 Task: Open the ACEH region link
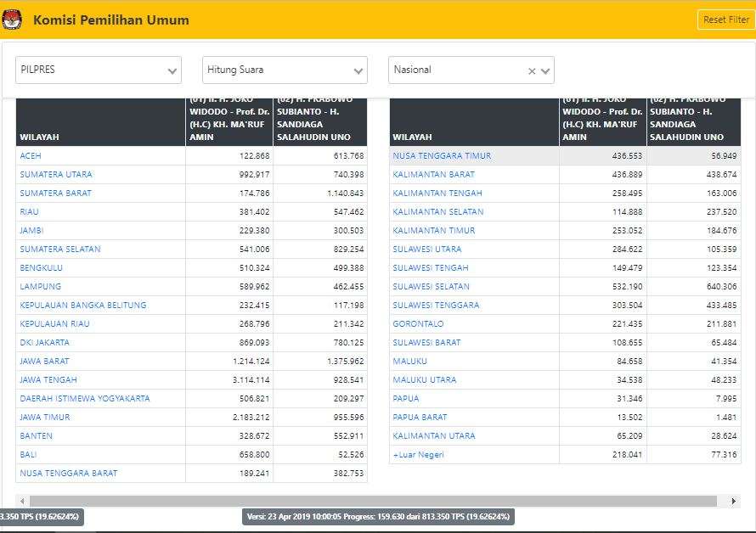[31, 156]
